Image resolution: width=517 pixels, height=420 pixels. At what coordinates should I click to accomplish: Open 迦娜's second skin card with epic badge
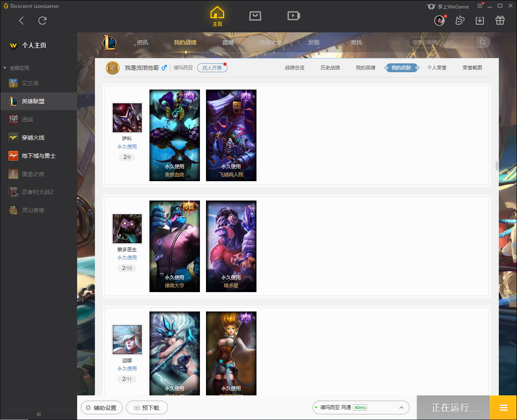pos(231,353)
